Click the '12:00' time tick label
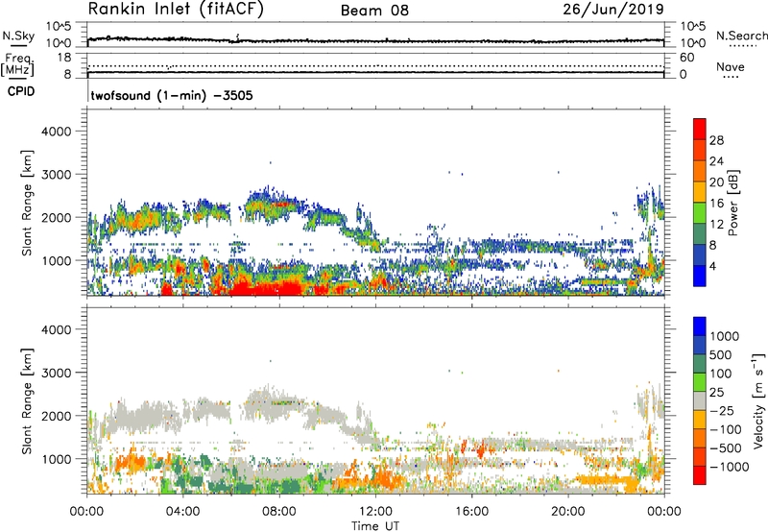Screen dimensions: 768x532 [x=375, y=512]
